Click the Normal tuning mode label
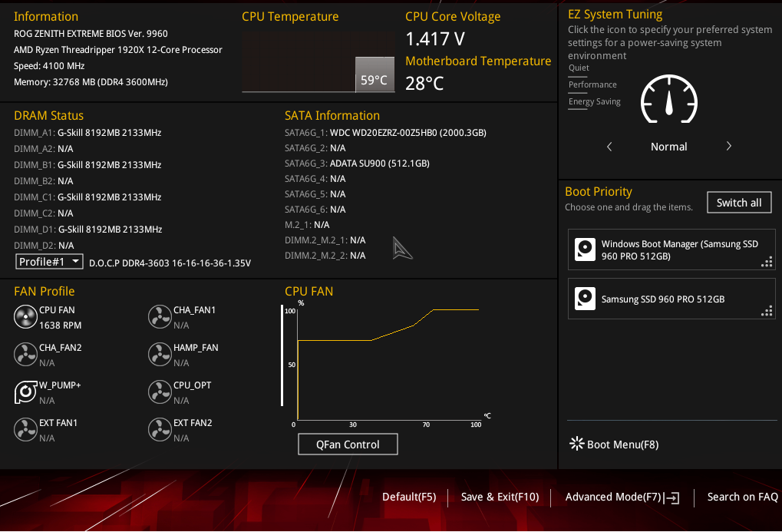 coord(668,147)
